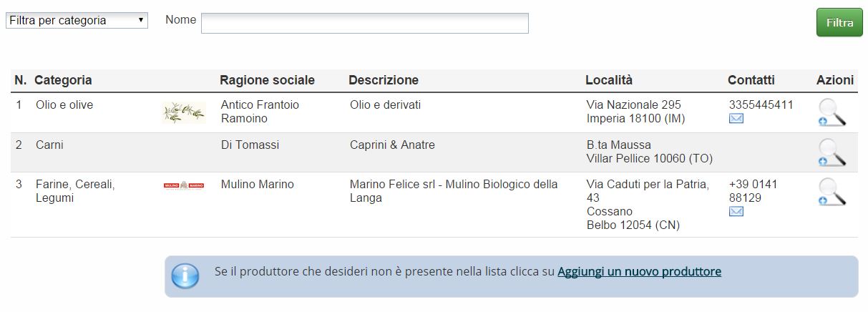
Task: Click the Categoria column header
Action: click(63, 80)
